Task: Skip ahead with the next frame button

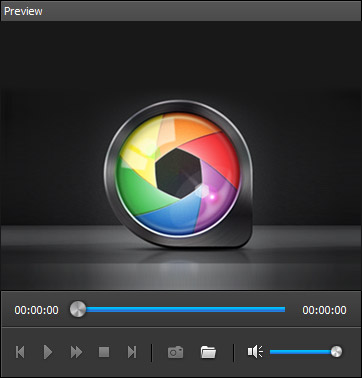Action: point(132,352)
